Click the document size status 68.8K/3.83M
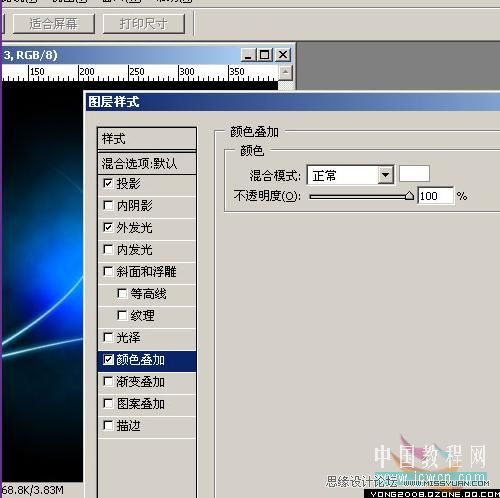Viewport: 500px width, 498px height. [x=32, y=490]
